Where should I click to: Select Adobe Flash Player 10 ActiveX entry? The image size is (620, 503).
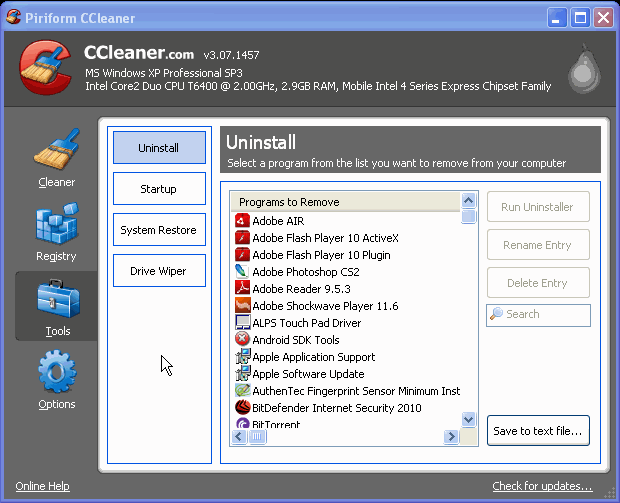[325, 238]
